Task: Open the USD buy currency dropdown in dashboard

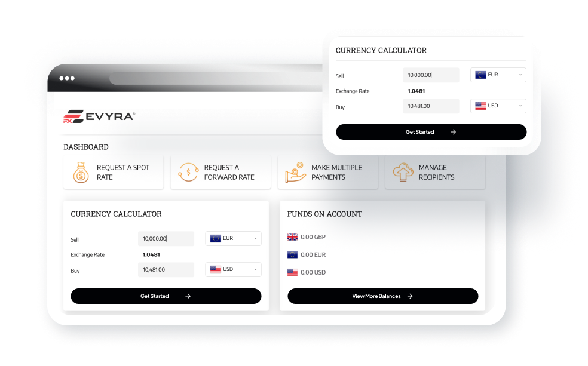Action: coord(233,269)
